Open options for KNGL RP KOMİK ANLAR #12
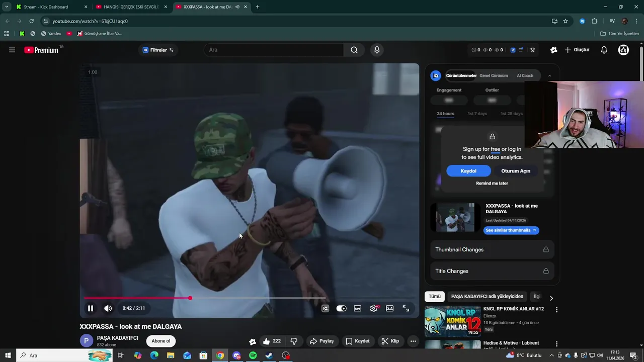Image resolution: width=644 pixels, height=362 pixels. (556, 310)
